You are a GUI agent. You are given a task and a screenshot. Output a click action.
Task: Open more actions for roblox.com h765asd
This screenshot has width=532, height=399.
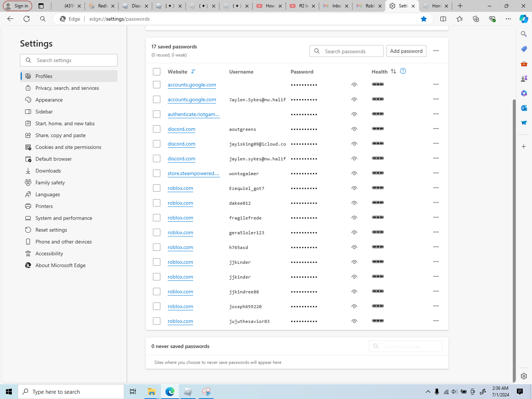click(x=436, y=247)
